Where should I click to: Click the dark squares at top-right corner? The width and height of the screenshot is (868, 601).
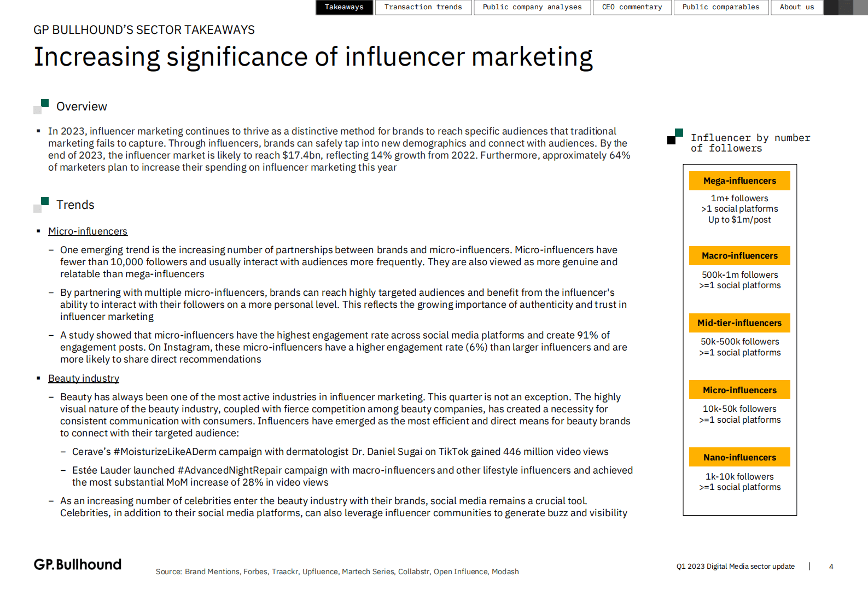tap(845, 7)
